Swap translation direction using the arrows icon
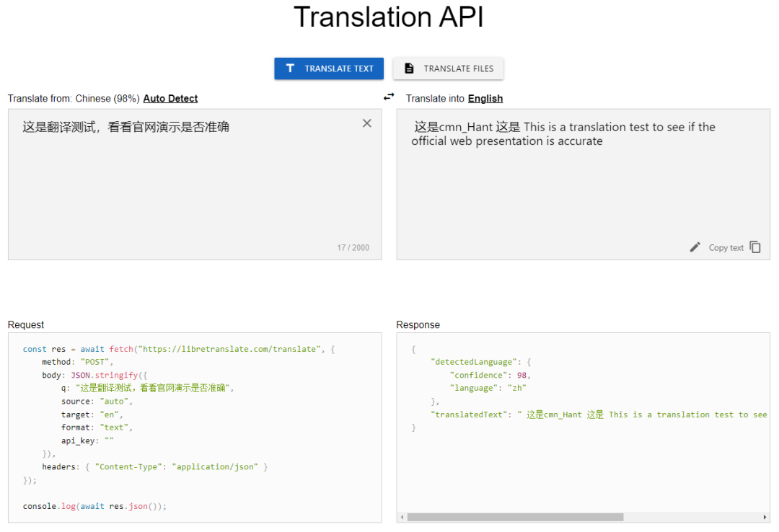Screen dimensions: 779x532 389,96
